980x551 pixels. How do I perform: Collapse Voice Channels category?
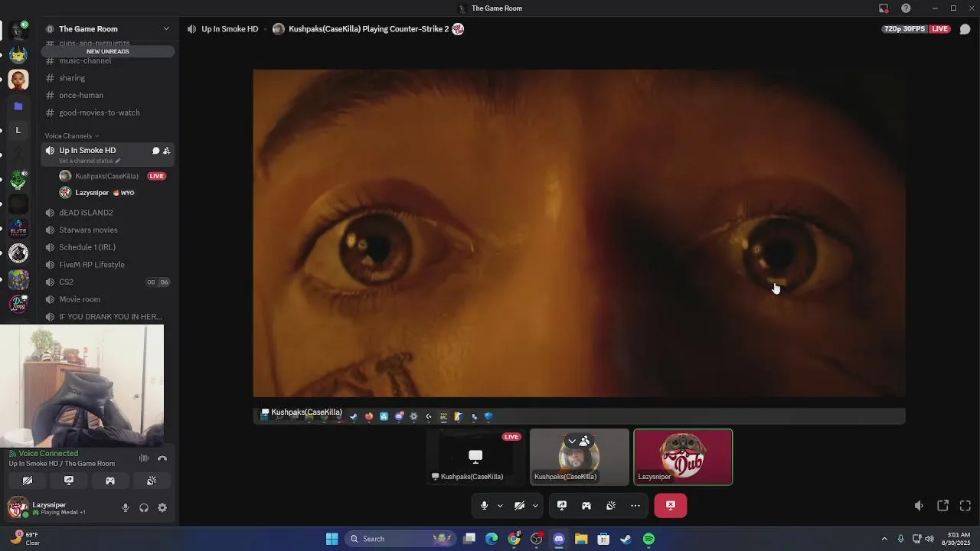tap(72, 136)
